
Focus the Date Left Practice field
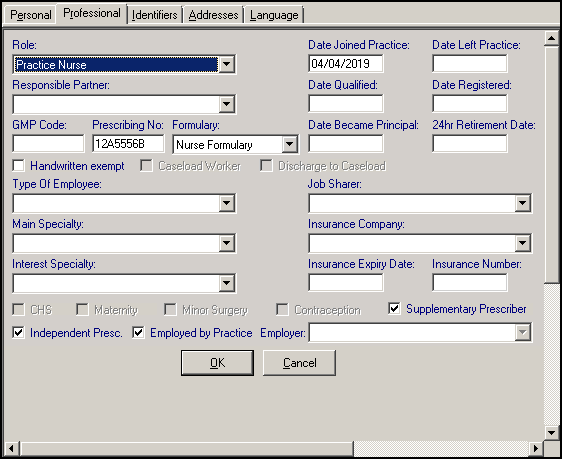[470, 64]
